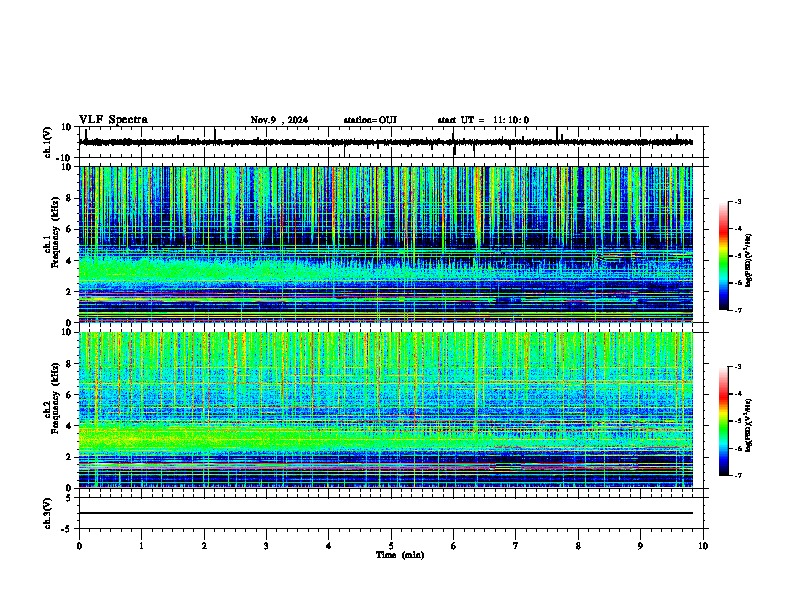Click the "5" minute tick label
This screenshot has width=792, height=612.
pyautogui.click(x=391, y=546)
